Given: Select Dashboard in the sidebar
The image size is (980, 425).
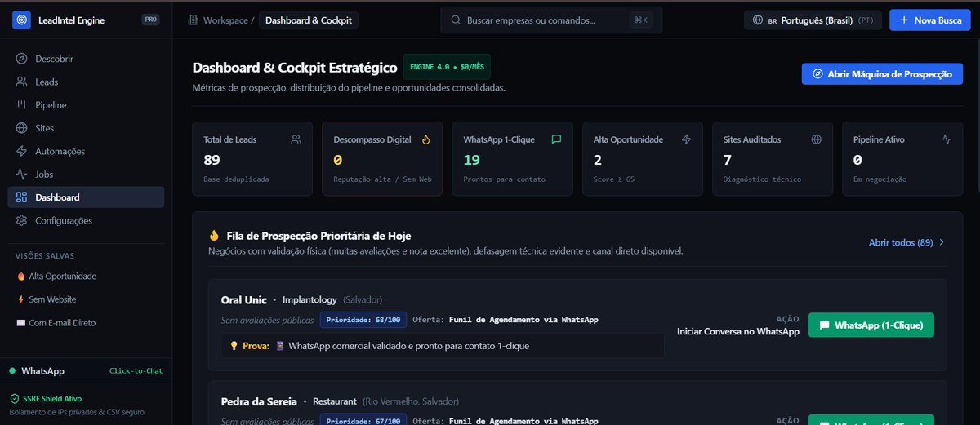Looking at the screenshot, I should 86,197.
